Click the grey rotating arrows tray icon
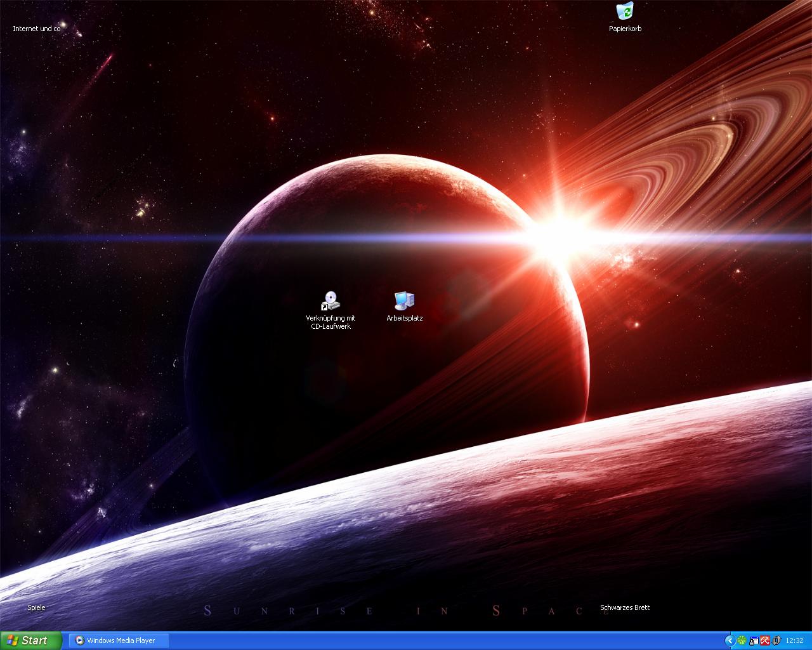 pyautogui.click(x=776, y=640)
